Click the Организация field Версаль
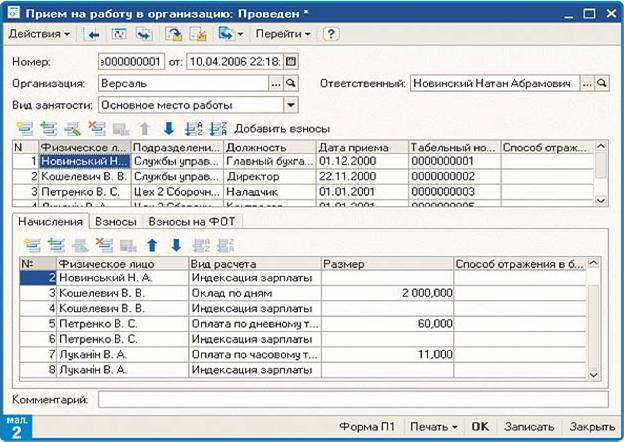 tap(184, 84)
